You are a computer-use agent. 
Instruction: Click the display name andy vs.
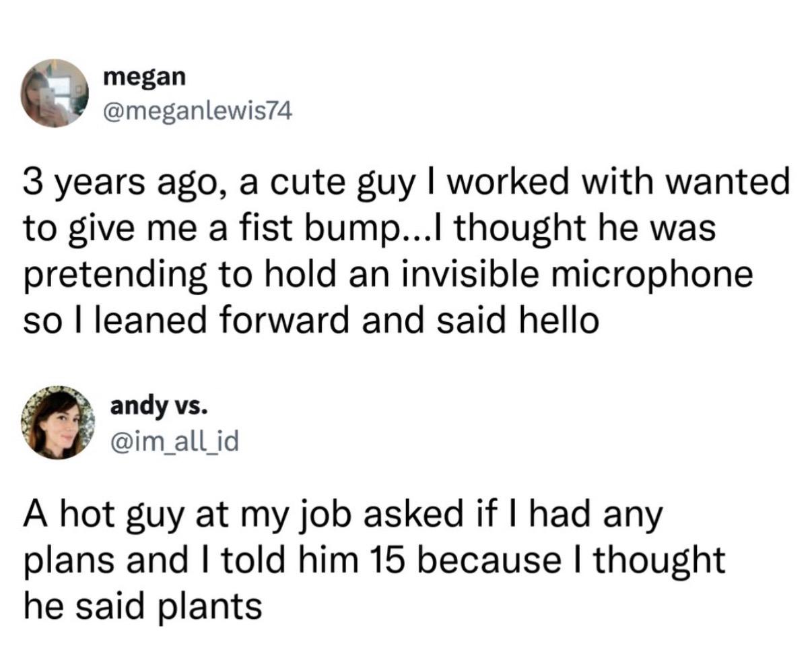click(159, 406)
